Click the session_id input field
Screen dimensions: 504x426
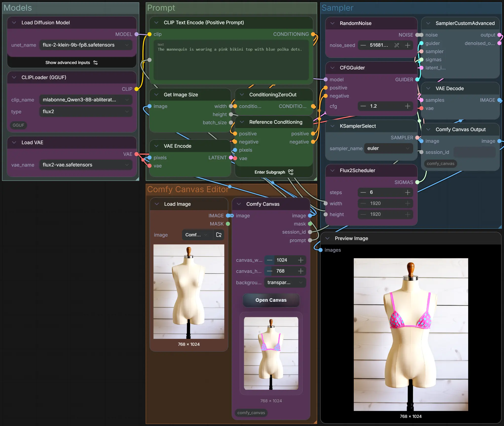pos(474,152)
